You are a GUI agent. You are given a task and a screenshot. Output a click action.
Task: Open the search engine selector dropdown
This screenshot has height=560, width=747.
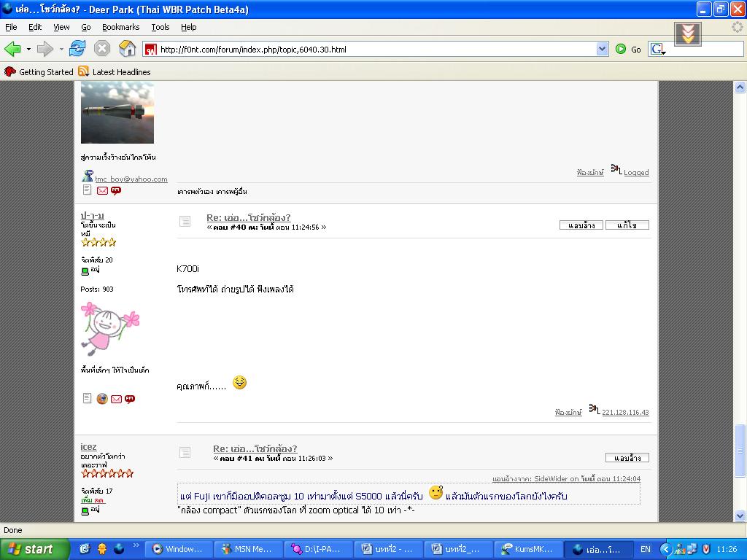click(659, 49)
